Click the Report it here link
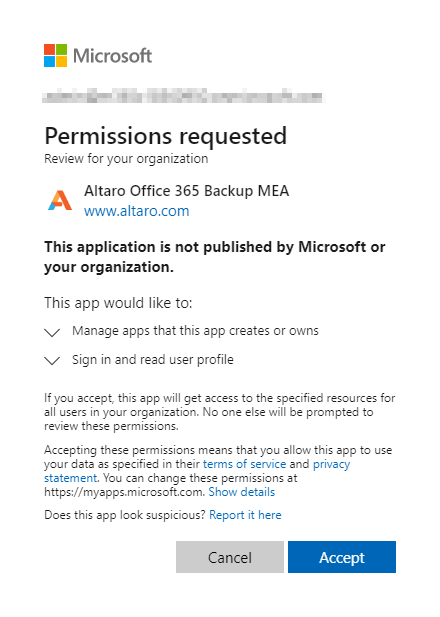 click(x=245, y=515)
